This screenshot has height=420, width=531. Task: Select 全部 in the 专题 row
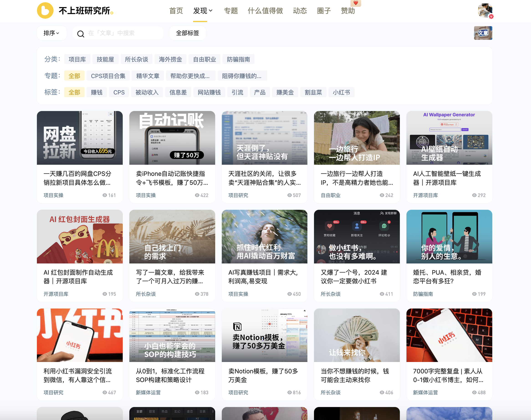coord(74,76)
